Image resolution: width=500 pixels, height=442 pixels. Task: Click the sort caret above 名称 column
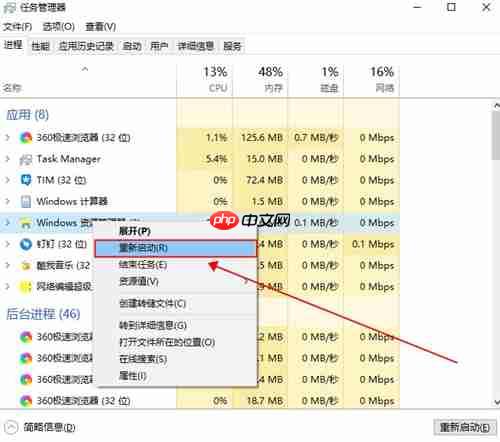pyautogui.click(x=85, y=69)
